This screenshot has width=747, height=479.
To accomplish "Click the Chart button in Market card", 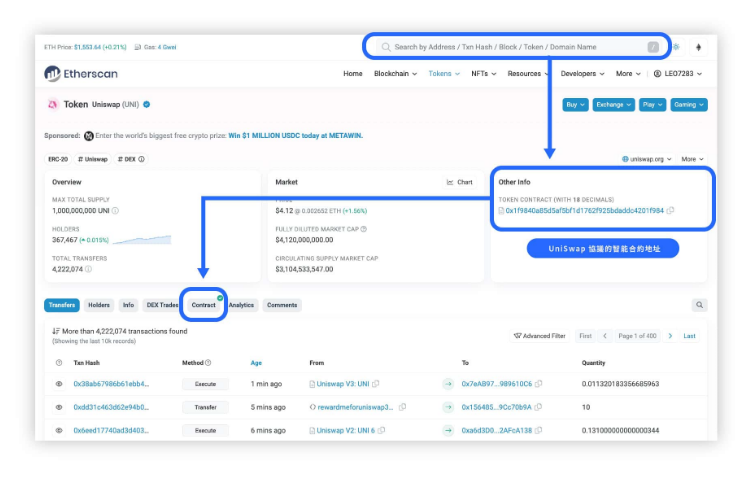I will pyautogui.click(x=460, y=182).
